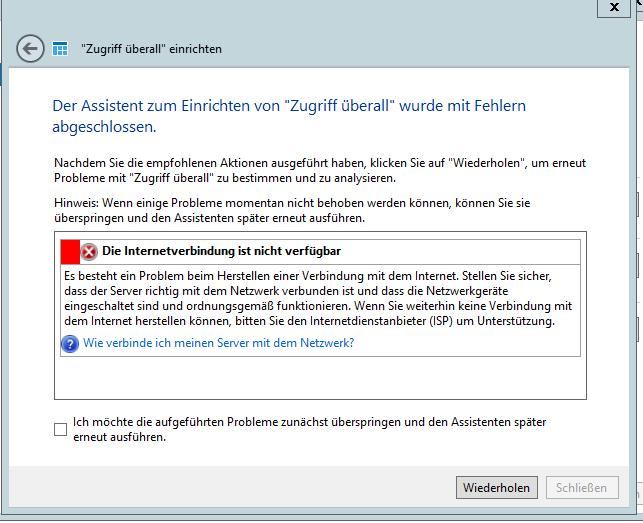Click the red error X icon
Viewport: 643px width, 523px height.
coord(89,251)
